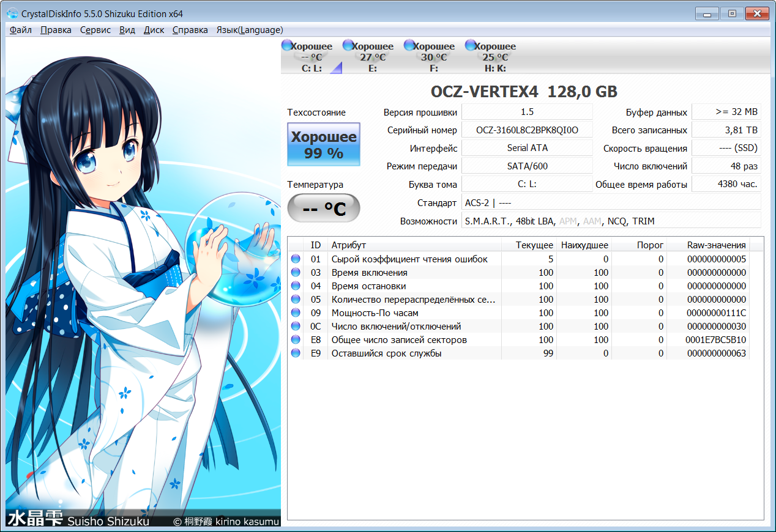Click the Температура label

coord(315,185)
